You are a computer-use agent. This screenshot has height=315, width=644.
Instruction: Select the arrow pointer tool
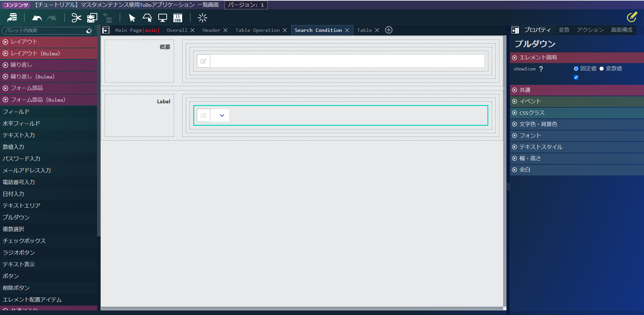pos(132,18)
